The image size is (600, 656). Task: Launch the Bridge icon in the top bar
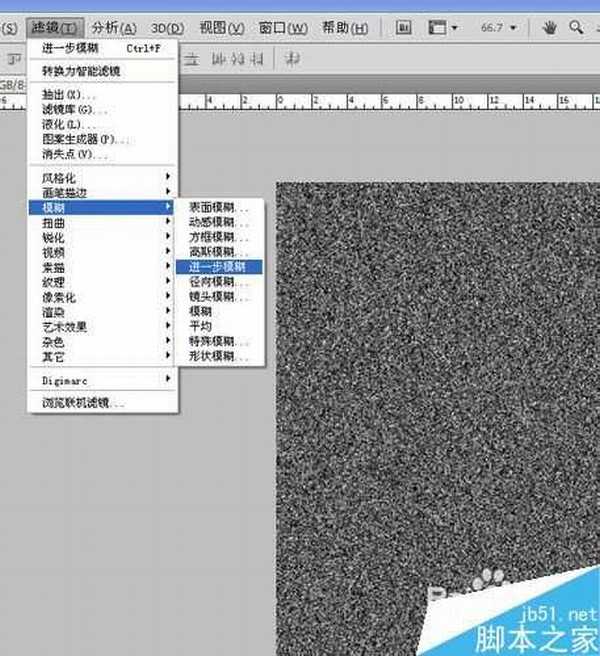[x=403, y=28]
